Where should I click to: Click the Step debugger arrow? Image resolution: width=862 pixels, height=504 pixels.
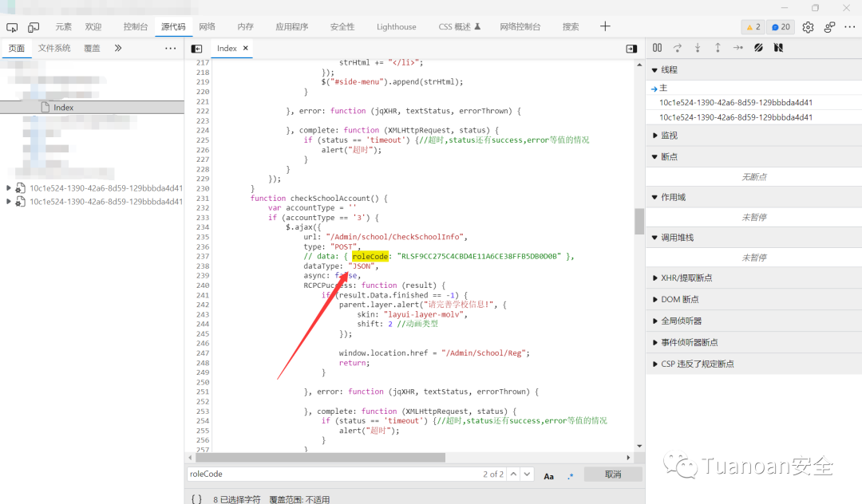[737, 48]
